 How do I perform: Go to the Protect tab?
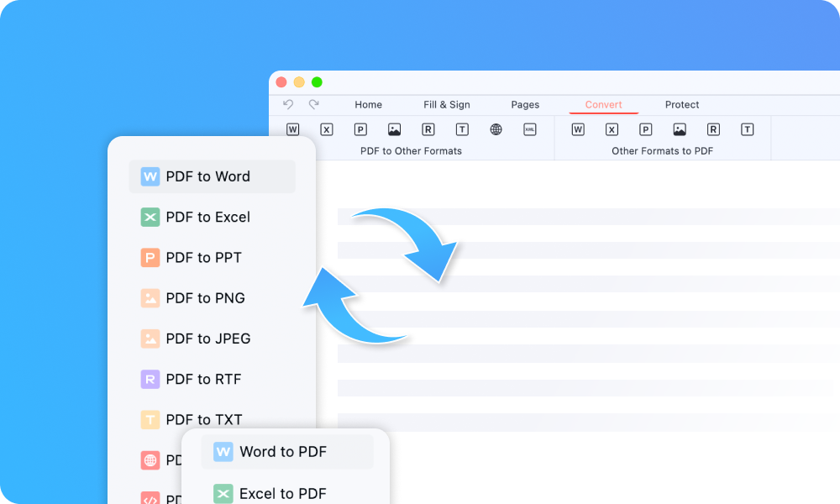[x=682, y=105]
